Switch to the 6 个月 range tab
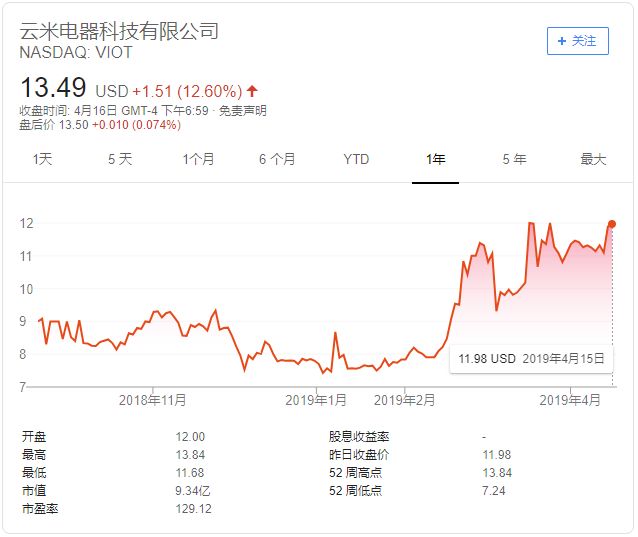 pos(277,159)
